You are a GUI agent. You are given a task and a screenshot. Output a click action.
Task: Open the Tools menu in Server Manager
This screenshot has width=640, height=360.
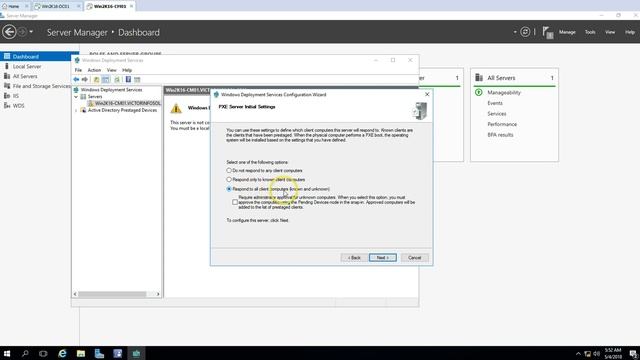590,32
